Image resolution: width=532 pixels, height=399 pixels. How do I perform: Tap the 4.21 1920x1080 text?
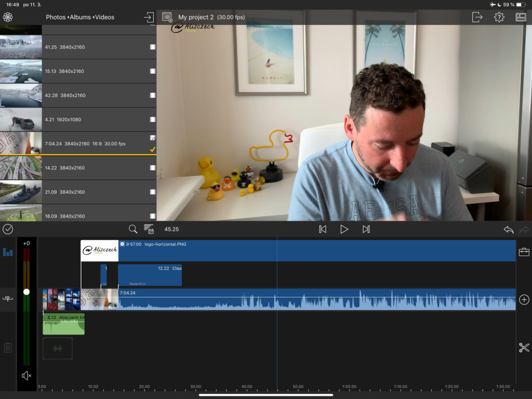[63, 119]
